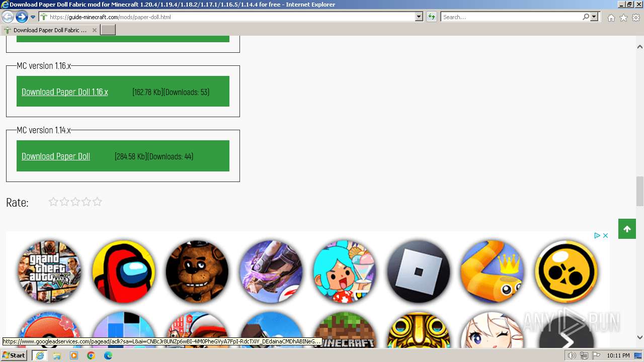The height and width of the screenshot is (362, 644).
Task: Click the Home icon
Action: coord(611,18)
